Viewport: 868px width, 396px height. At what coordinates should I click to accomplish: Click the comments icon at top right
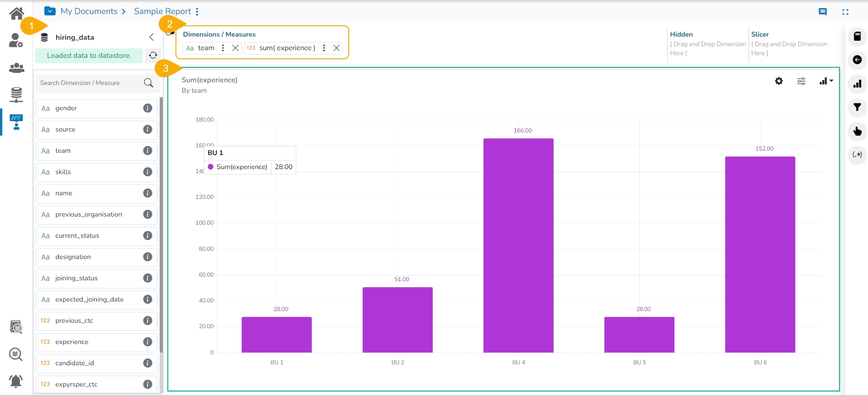tap(822, 12)
